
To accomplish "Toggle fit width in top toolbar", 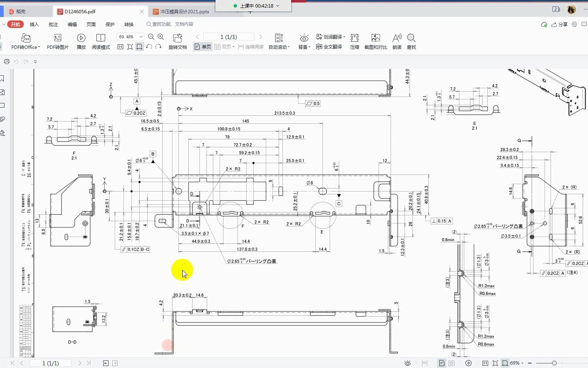I will 140,47.
